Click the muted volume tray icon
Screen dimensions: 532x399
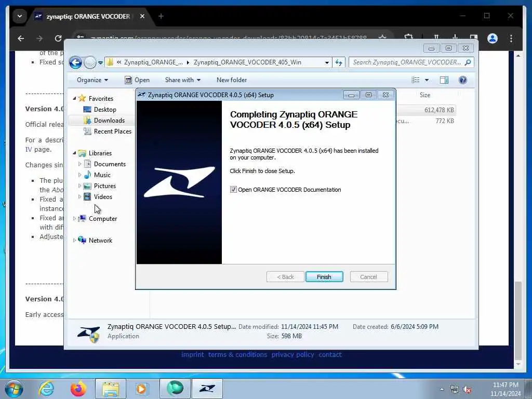pos(468,390)
